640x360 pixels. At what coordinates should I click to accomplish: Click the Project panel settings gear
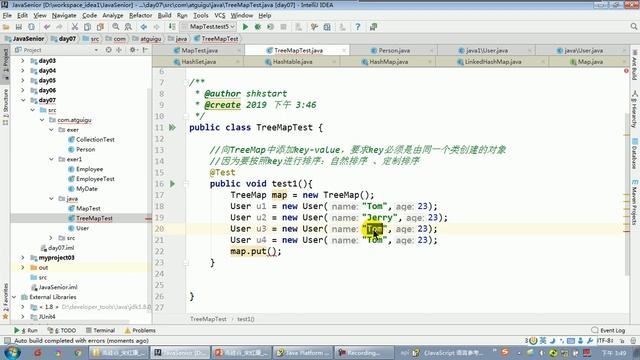(133, 50)
